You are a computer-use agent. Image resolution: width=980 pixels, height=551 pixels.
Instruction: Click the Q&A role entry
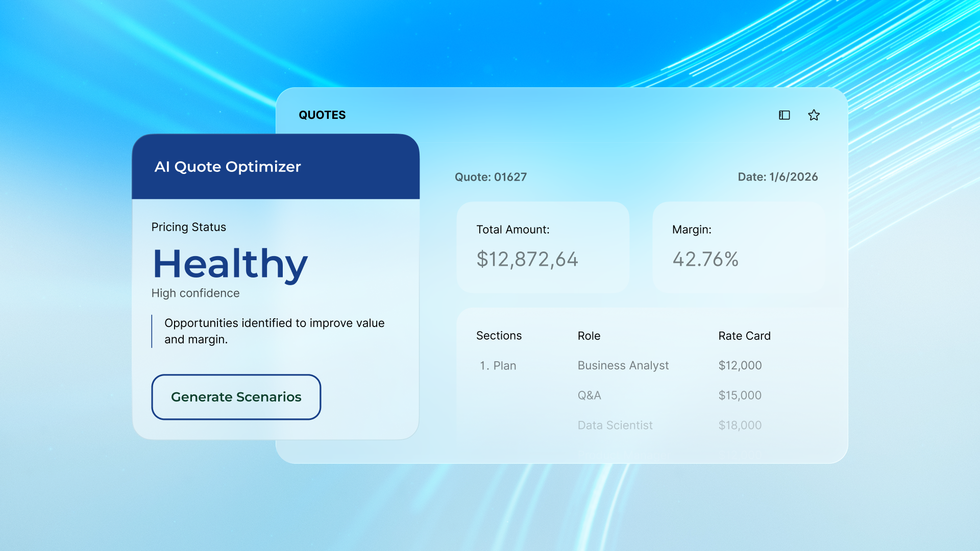589,395
